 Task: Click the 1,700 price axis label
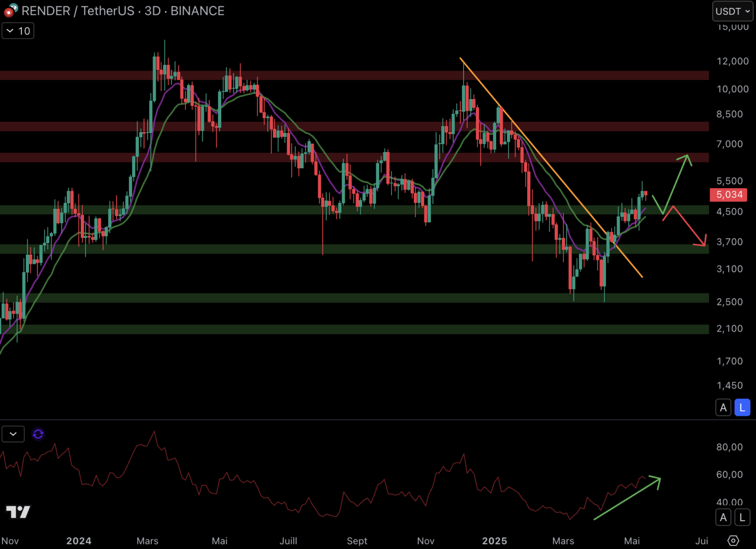[x=730, y=361]
